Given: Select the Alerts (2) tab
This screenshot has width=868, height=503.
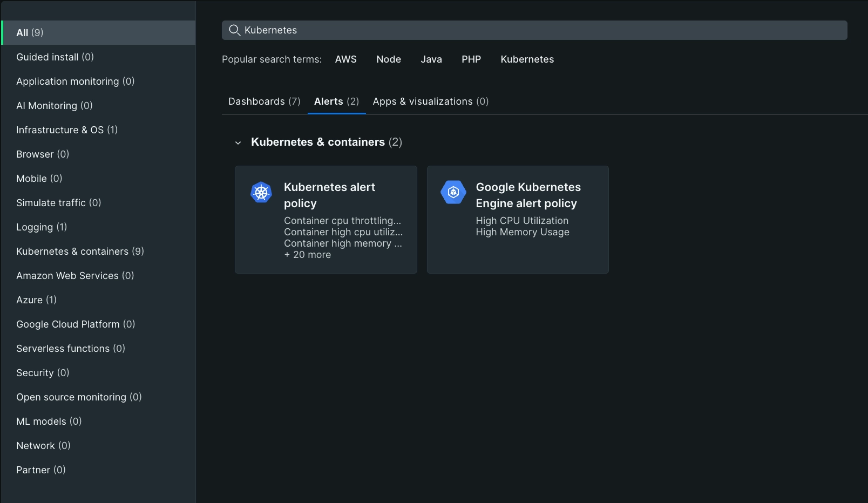Looking at the screenshot, I should (x=336, y=101).
